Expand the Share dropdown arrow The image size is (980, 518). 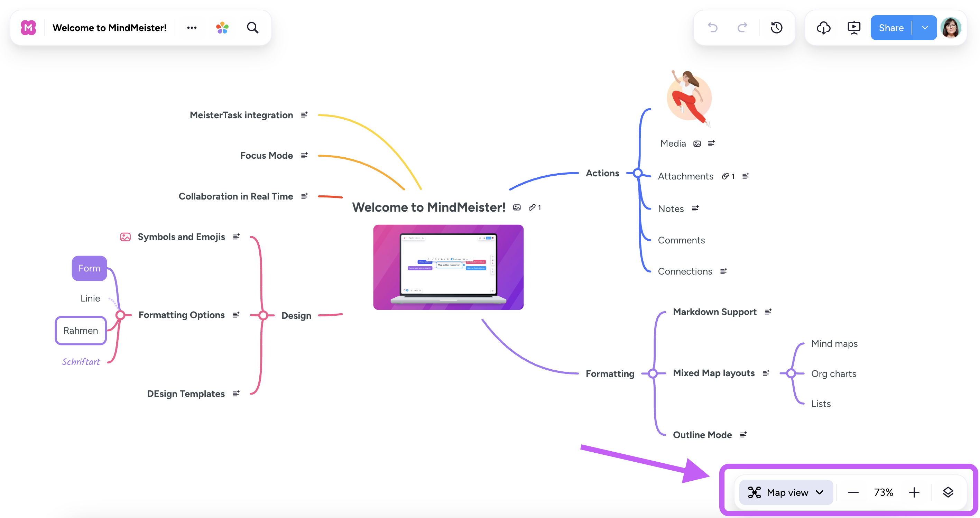pyautogui.click(x=925, y=28)
